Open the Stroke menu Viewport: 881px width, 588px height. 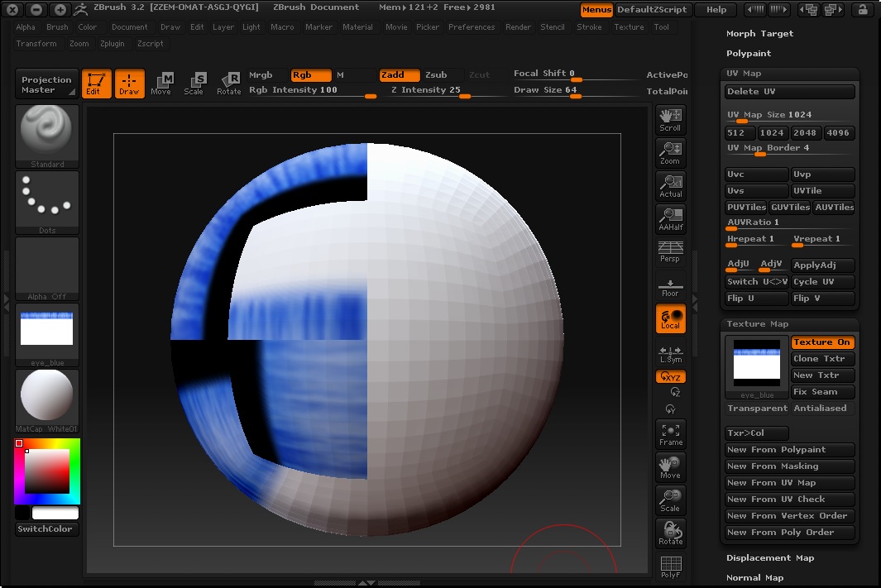click(x=589, y=27)
